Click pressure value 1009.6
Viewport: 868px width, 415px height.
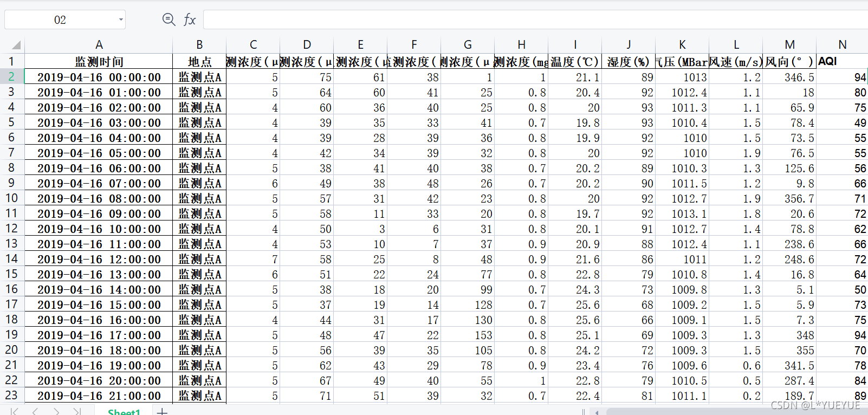pos(682,365)
